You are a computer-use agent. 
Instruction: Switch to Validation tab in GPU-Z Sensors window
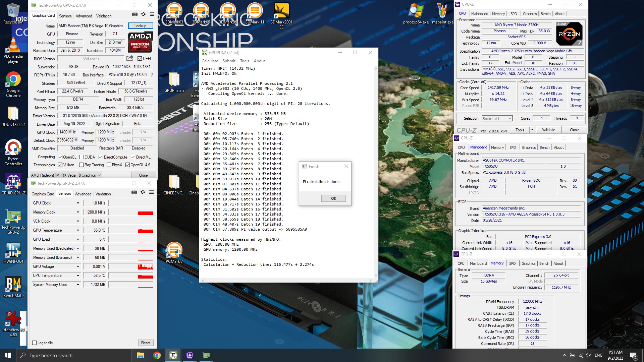pos(103,194)
